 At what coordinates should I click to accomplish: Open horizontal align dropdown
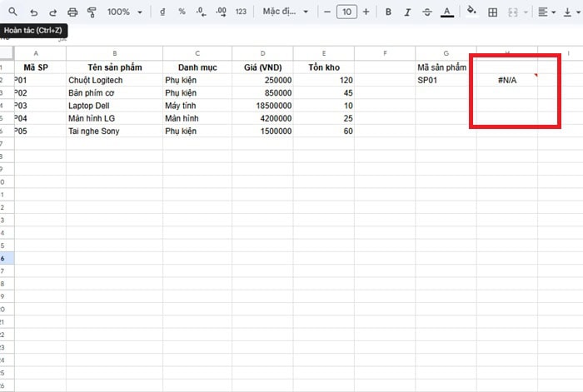(546, 12)
